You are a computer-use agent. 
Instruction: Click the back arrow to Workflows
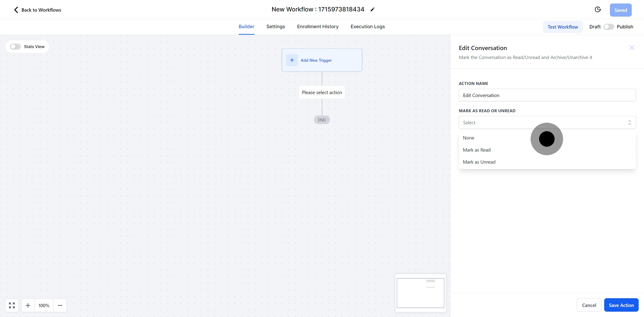click(16, 10)
